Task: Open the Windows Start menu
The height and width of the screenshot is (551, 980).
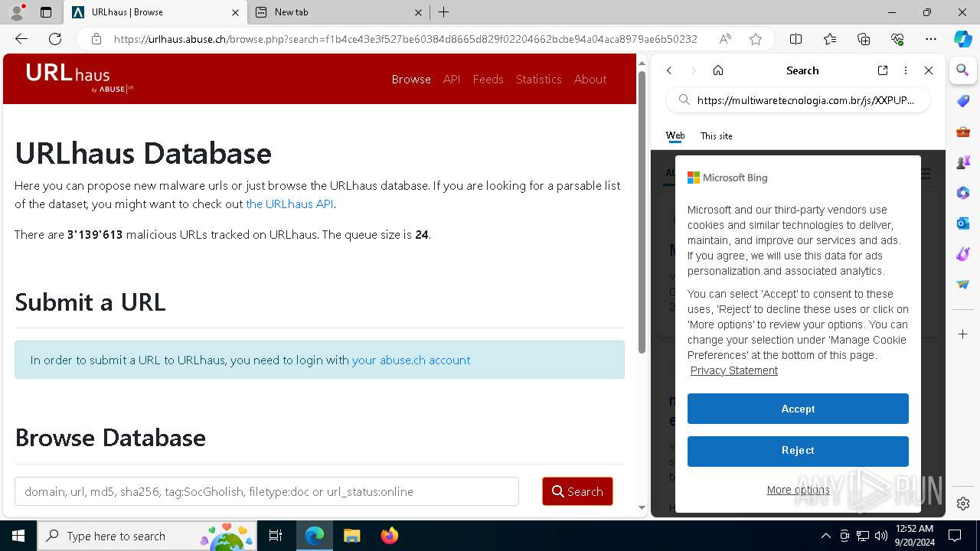Action: [18, 536]
